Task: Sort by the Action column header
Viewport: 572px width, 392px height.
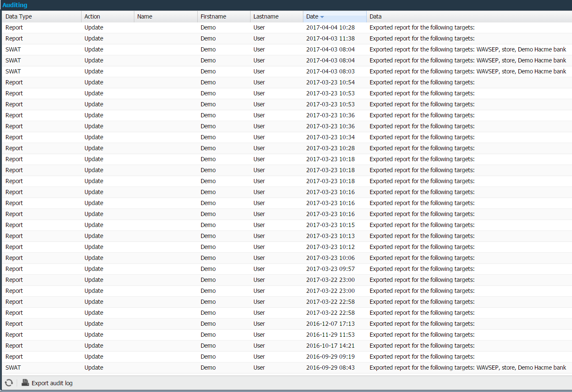Action: tap(92, 16)
